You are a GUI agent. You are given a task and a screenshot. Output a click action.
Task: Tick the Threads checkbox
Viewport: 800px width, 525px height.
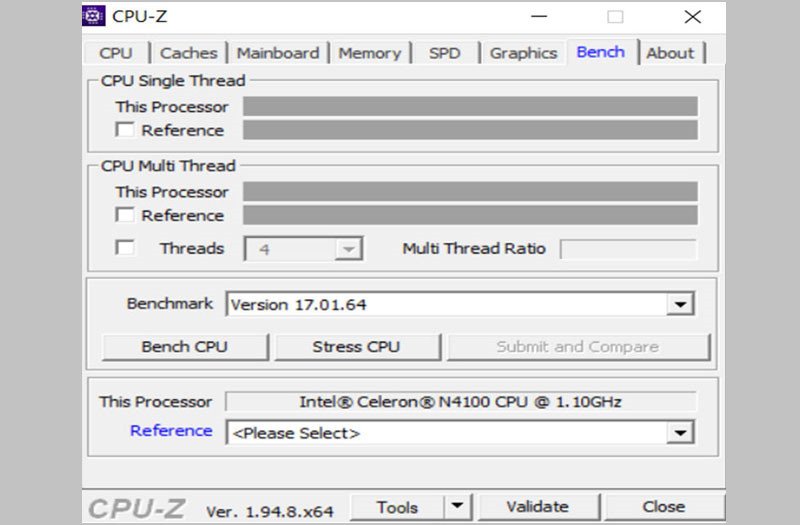point(125,248)
